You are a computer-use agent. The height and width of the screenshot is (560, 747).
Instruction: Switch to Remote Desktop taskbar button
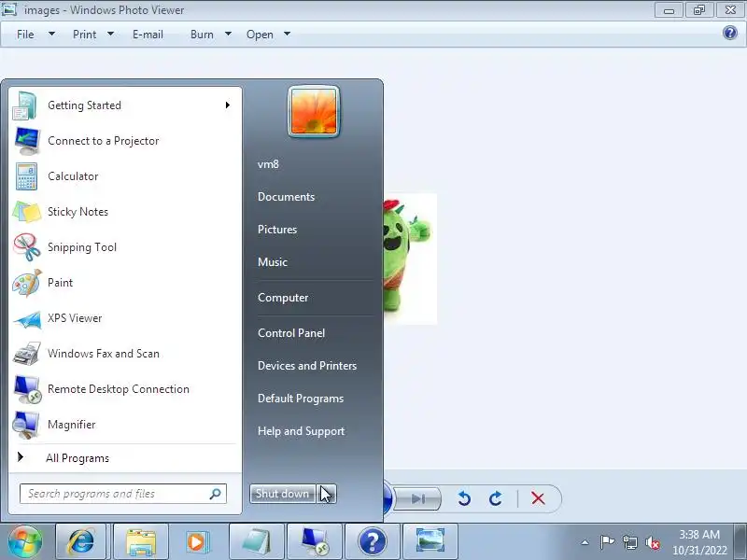[x=315, y=541]
